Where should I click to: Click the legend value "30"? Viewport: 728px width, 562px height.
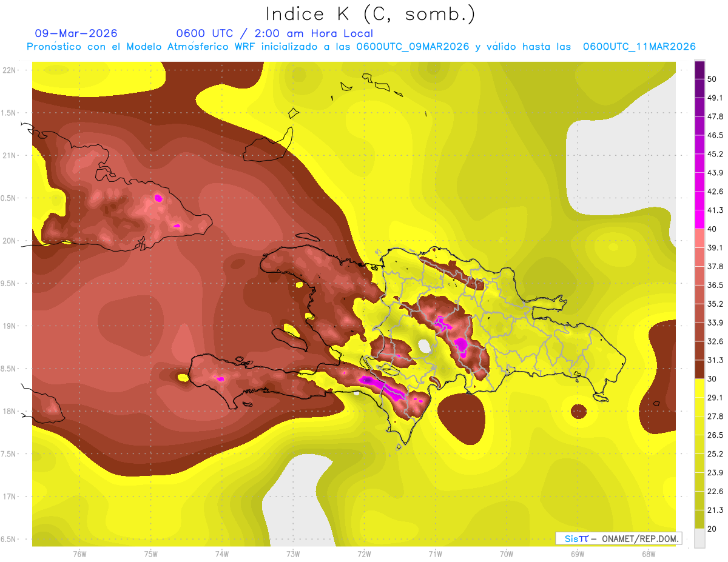click(712, 379)
